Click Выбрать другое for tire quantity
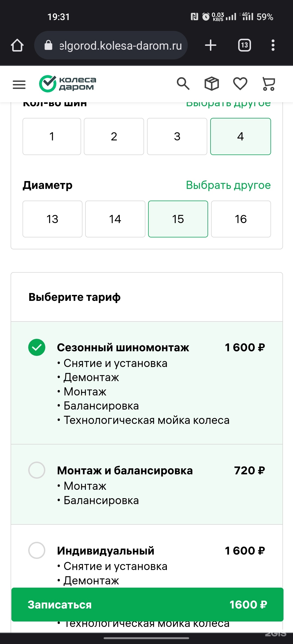Image resolution: width=293 pixels, height=644 pixels. (228, 105)
